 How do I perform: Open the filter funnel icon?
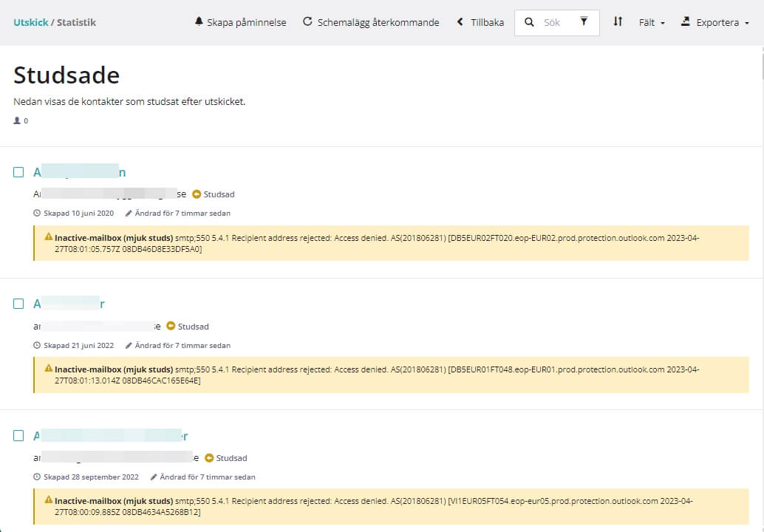[x=584, y=21]
